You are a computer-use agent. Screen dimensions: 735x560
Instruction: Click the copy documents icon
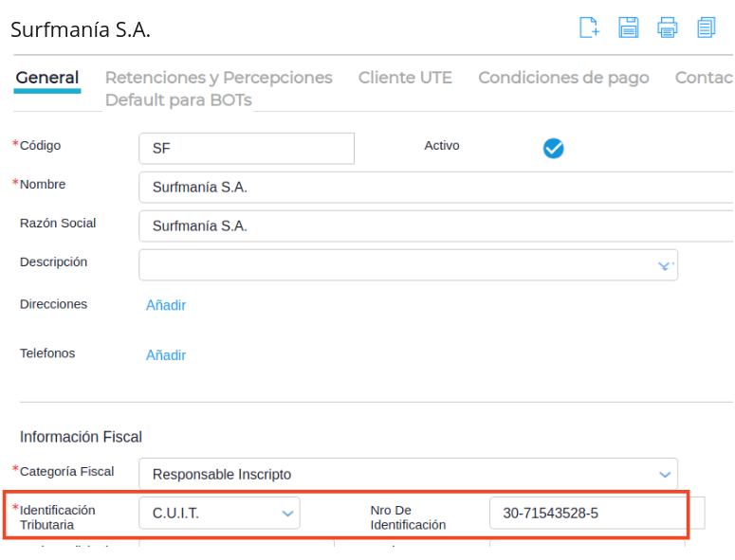[707, 27]
